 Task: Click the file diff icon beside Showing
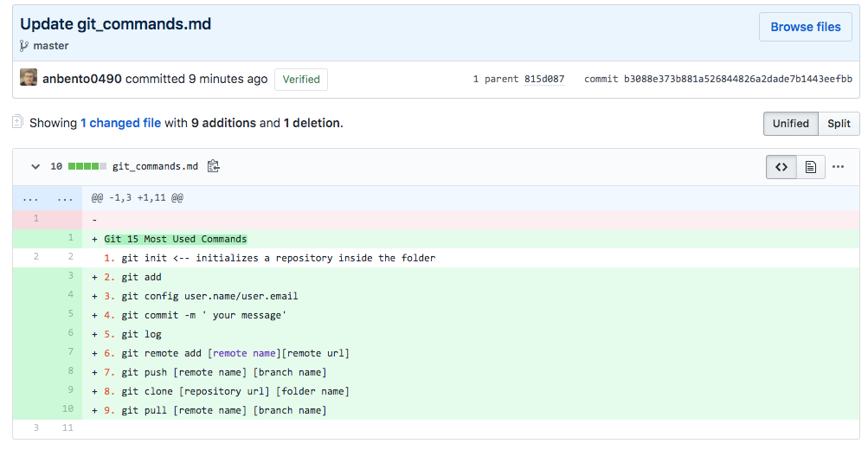(17, 122)
